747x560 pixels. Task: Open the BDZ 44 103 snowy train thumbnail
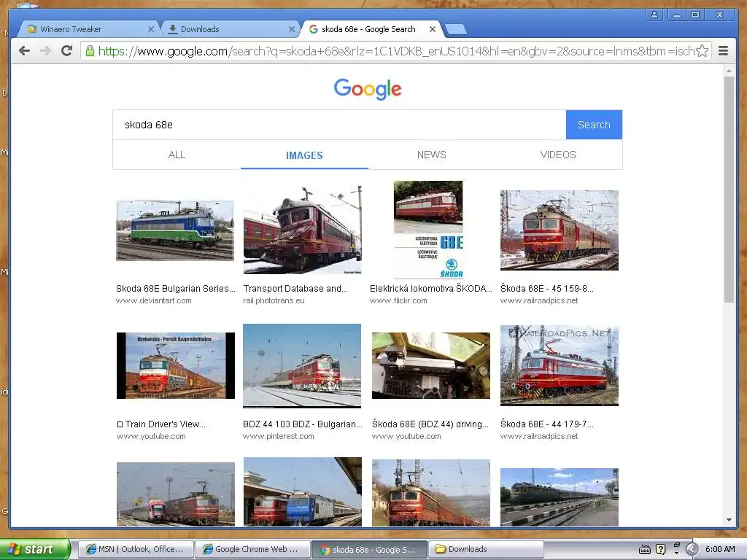pos(302,366)
